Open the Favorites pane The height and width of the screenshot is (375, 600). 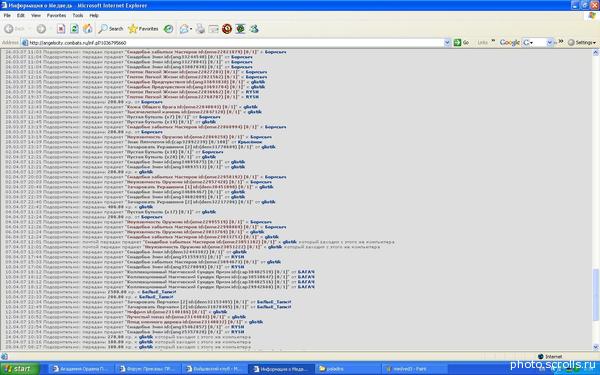point(143,29)
